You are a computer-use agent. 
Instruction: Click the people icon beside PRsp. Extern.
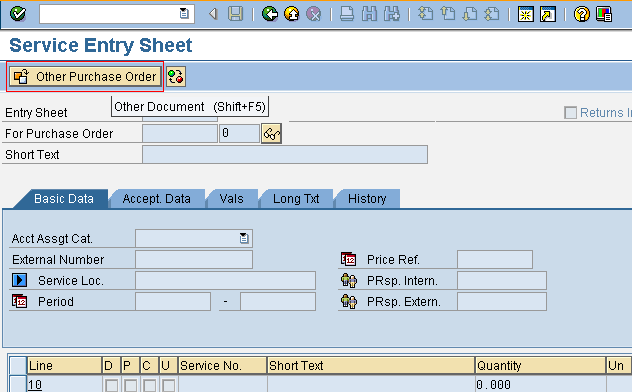coord(349,301)
